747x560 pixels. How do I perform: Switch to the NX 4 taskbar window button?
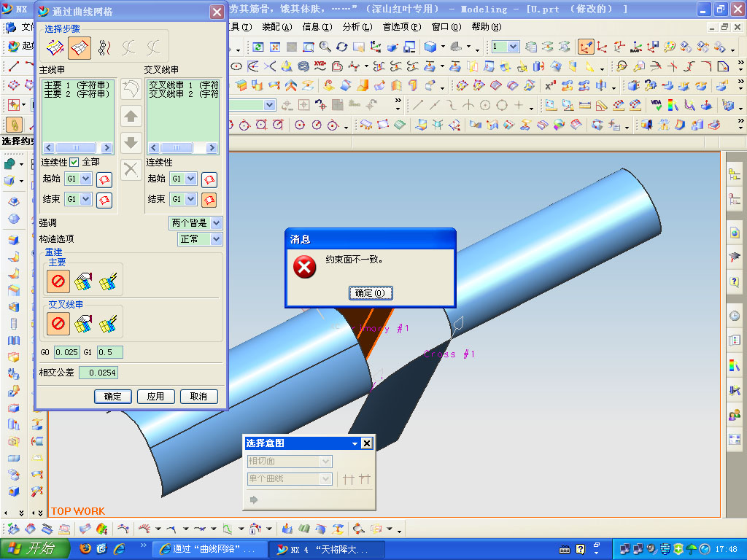(x=327, y=549)
